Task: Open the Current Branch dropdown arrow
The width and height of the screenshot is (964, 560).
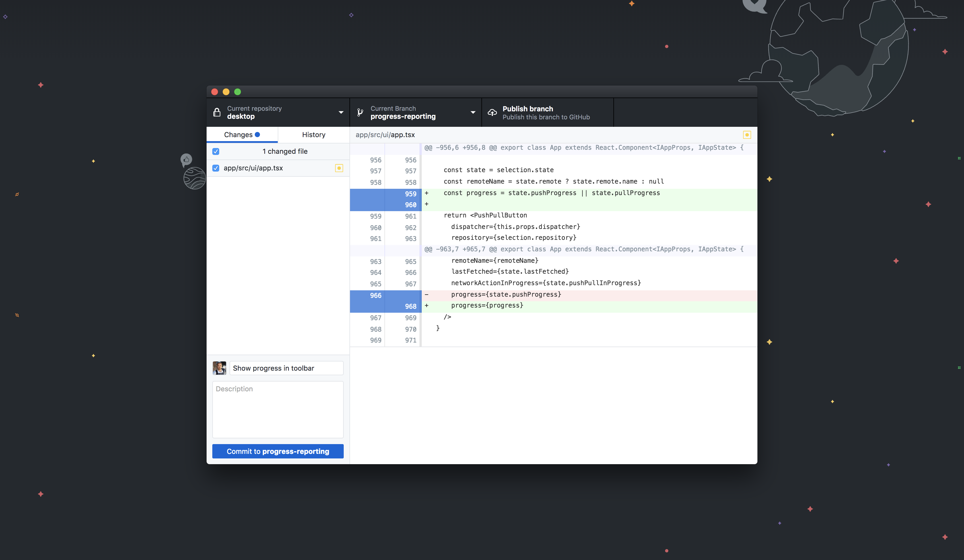Action: (473, 112)
